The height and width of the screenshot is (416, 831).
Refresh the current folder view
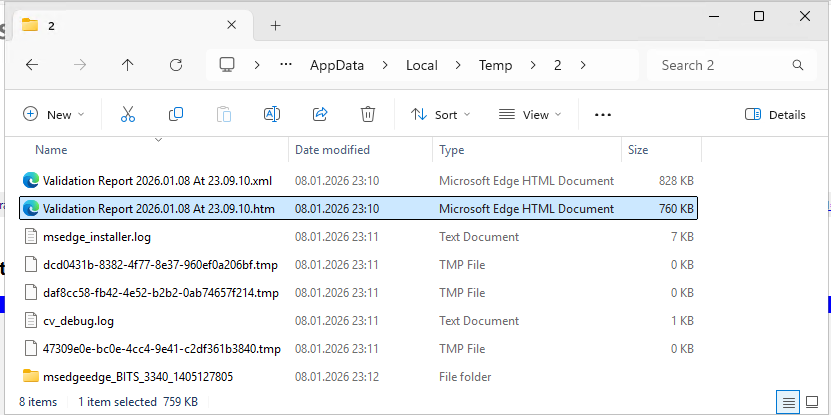pos(176,65)
